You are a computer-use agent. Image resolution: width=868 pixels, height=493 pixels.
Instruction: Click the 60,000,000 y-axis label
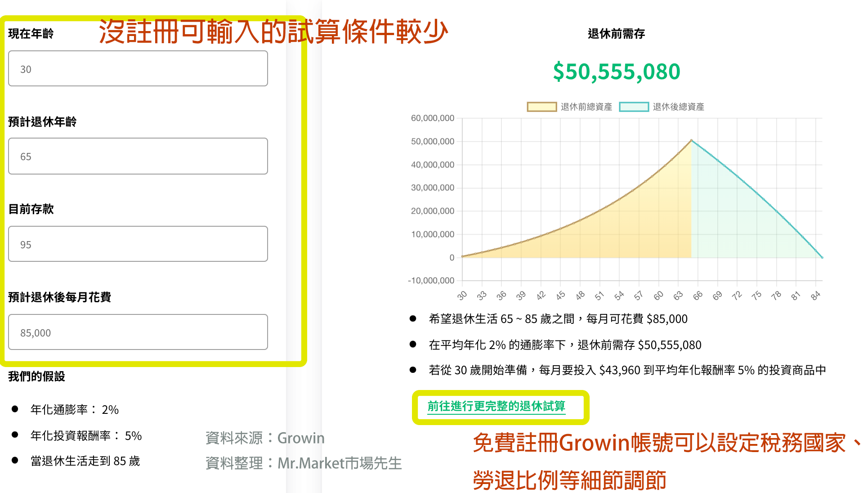coord(433,118)
